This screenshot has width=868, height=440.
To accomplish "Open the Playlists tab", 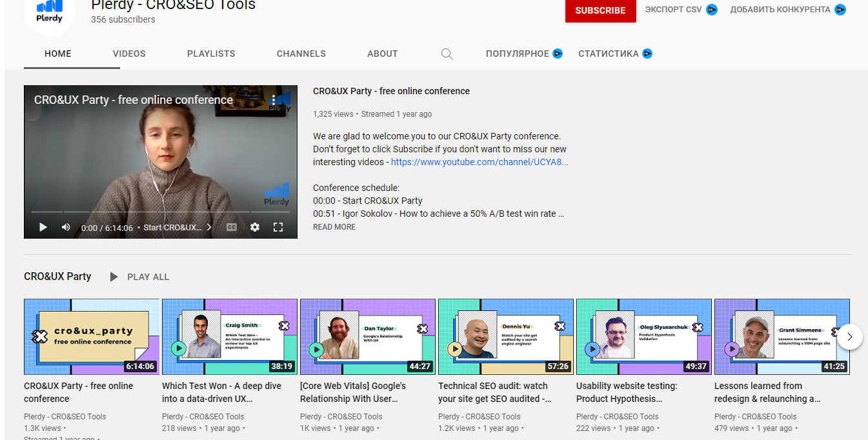I will [x=211, y=54].
